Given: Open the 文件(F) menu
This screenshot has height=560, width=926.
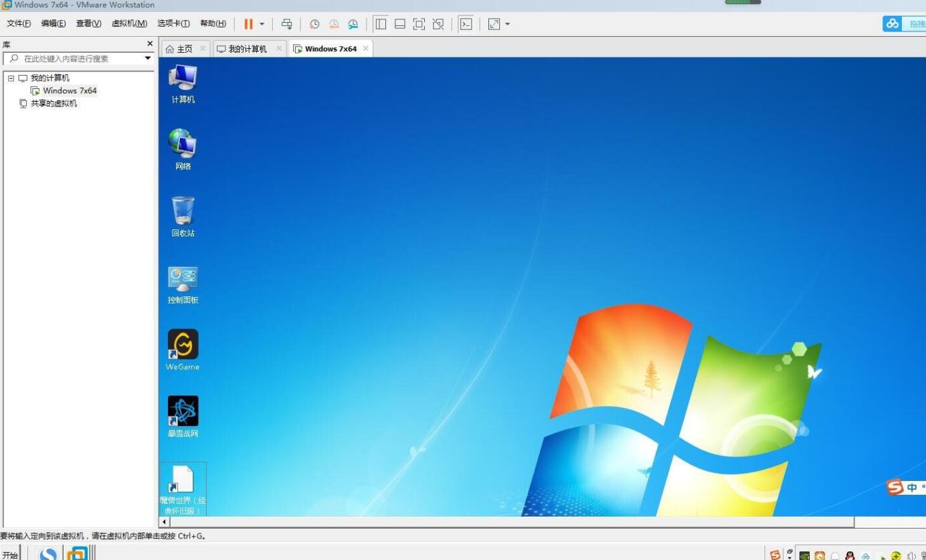Looking at the screenshot, I should pyautogui.click(x=18, y=23).
